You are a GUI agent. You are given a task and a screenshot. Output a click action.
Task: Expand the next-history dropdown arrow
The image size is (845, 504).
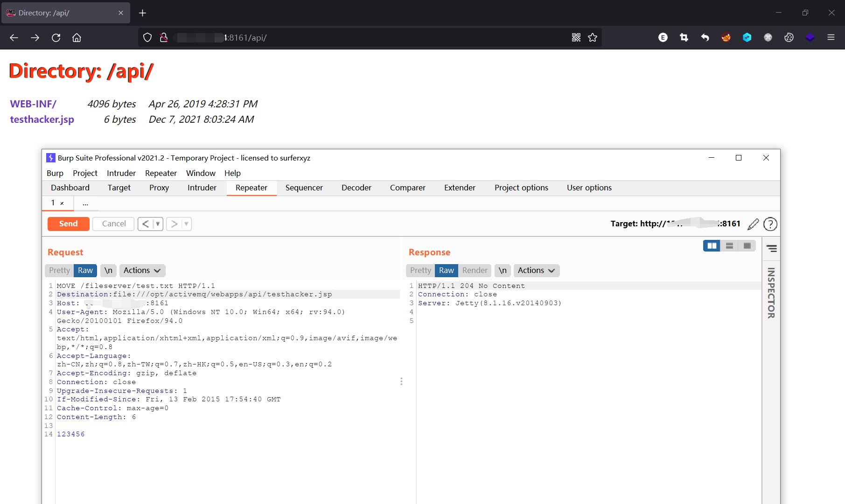click(x=186, y=224)
